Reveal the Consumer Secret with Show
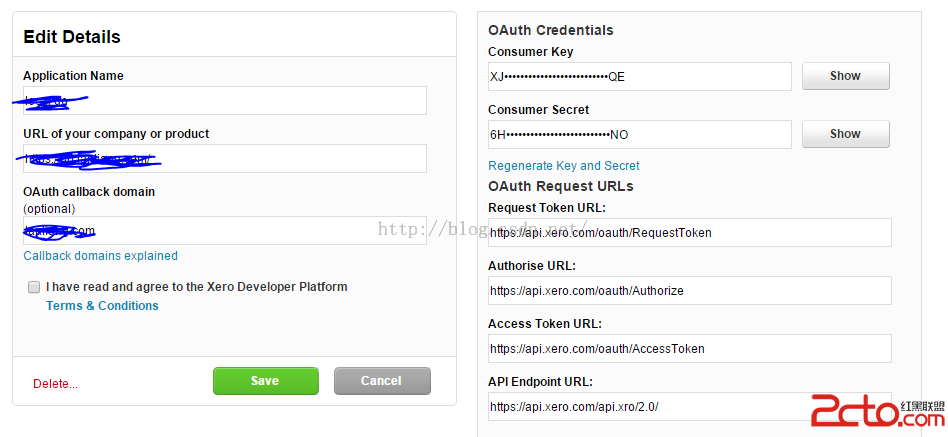The height and width of the screenshot is (437, 948). [x=845, y=134]
